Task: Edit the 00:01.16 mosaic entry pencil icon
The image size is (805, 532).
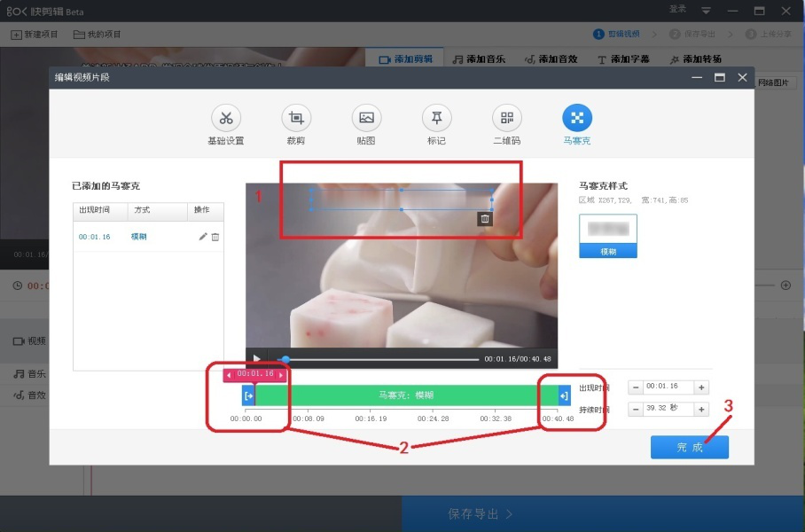Action: [x=203, y=236]
